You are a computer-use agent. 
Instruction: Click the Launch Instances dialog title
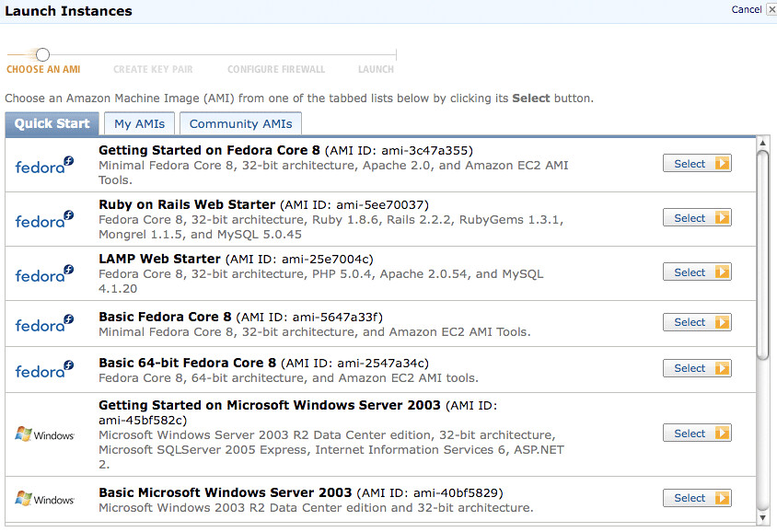[68, 11]
